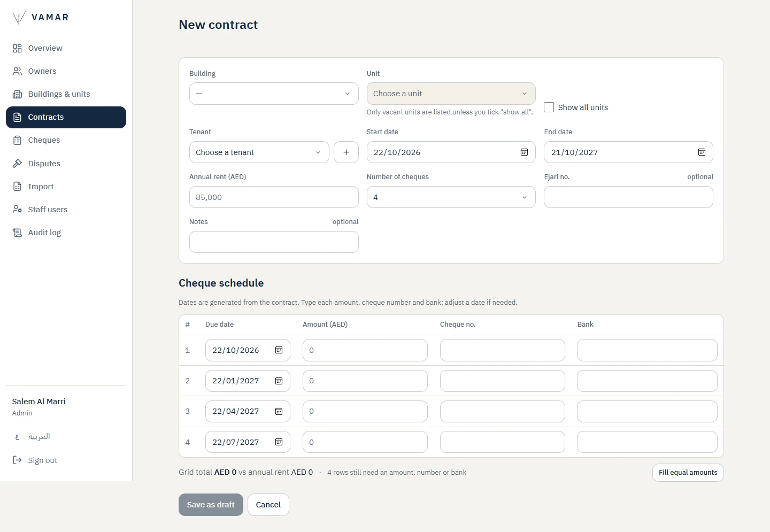Image resolution: width=770 pixels, height=532 pixels.
Task: Click the Cheque no. field in row 4
Action: coord(503,442)
